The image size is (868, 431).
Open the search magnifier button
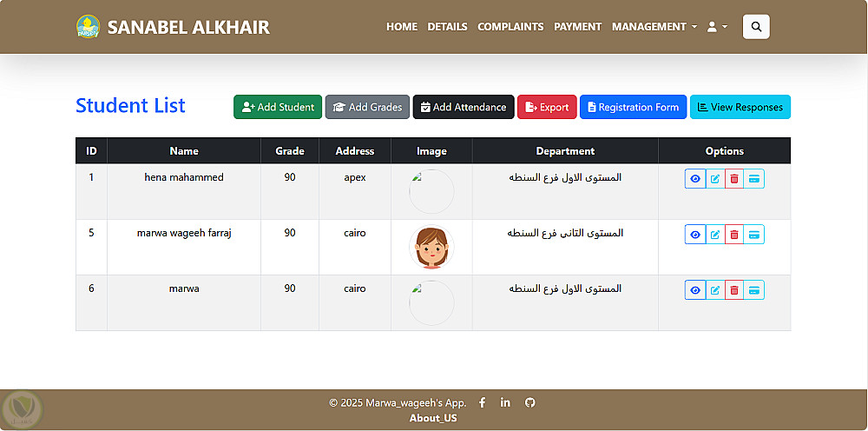click(x=756, y=27)
